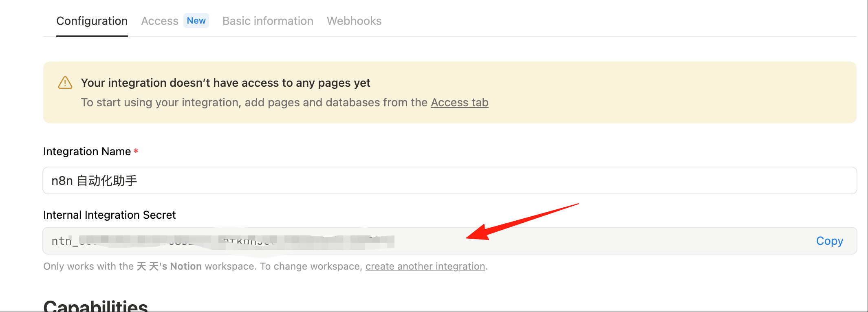Click the banner instruction sentence
The height and width of the screenshot is (312, 868).
(x=284, y=103)
